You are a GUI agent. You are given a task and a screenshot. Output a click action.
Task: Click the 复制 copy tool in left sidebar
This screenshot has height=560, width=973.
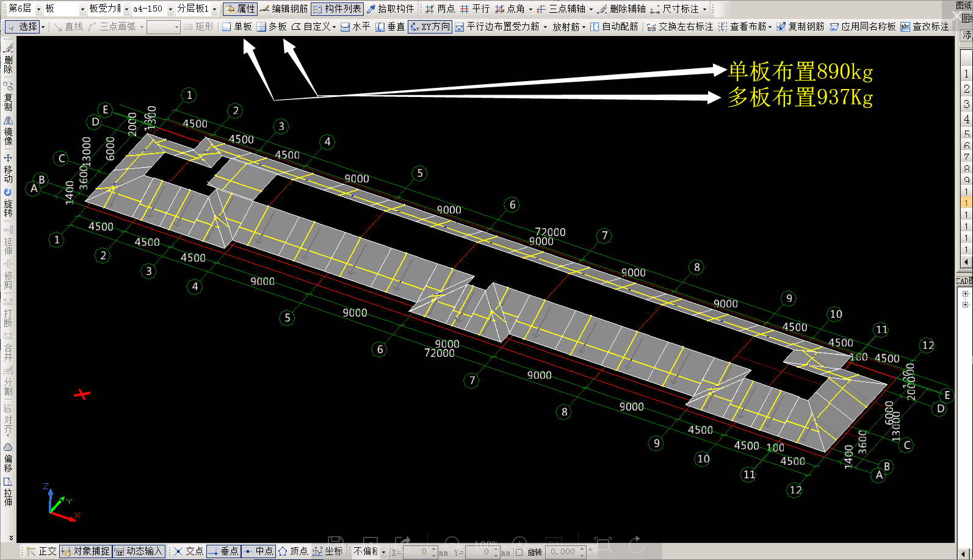coord(8,95)
